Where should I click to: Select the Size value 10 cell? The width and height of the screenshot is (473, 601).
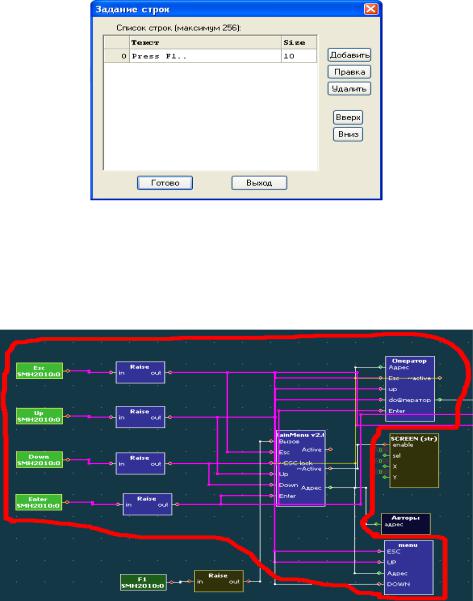point(299,56)
